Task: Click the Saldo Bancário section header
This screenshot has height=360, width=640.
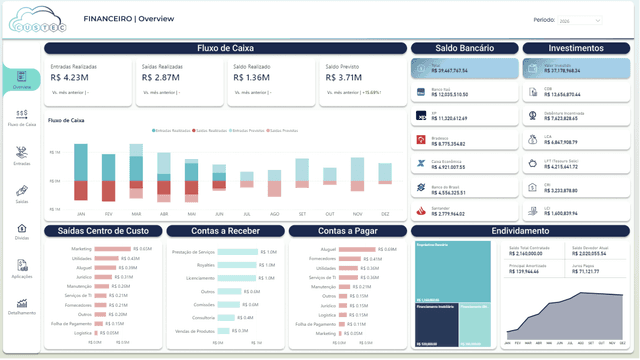Action: point(464,48)
